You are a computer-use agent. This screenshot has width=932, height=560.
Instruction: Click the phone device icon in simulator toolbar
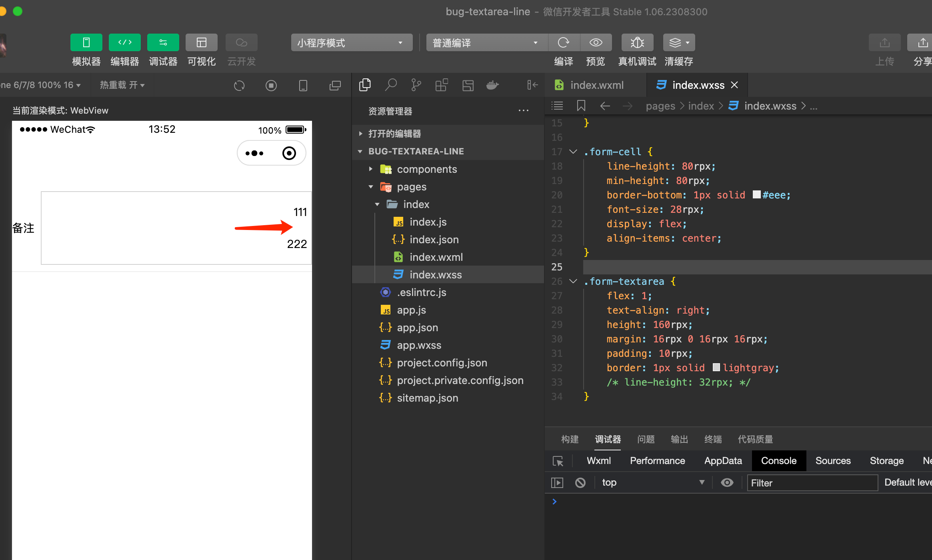coord(303,85)
